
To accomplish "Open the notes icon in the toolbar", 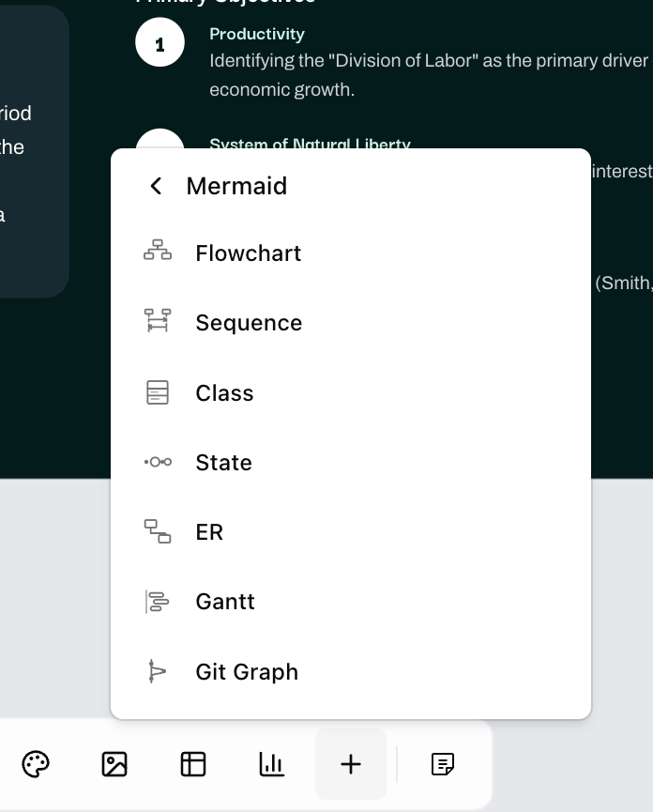I will coord(443,764).
